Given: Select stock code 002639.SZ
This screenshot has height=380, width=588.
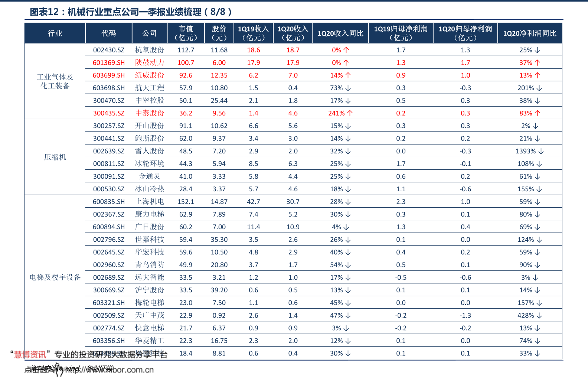Looking at the screenshot, I should point(109,151).
